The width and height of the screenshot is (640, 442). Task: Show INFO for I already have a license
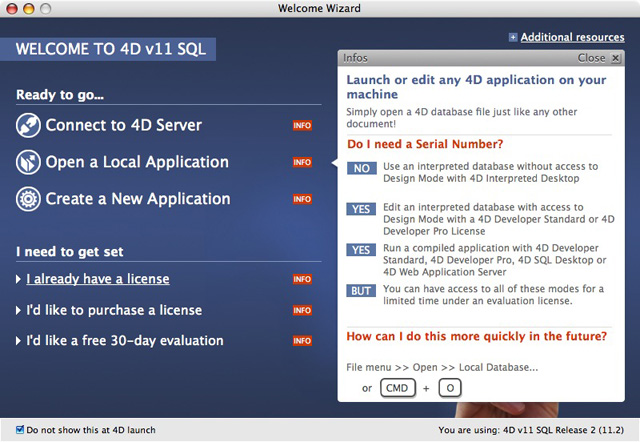pyautogui.click(x=302, y=279)
